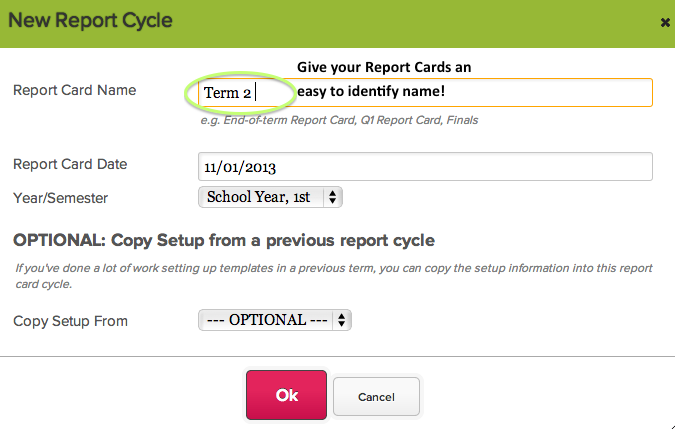Click the up/down arrows beside School Year, 1st

click(333, 197)
